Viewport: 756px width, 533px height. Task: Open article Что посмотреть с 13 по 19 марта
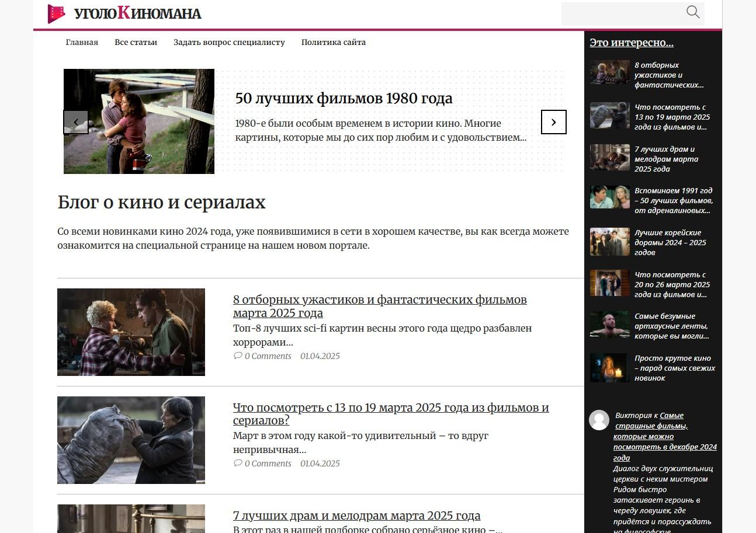coord(391,413)
